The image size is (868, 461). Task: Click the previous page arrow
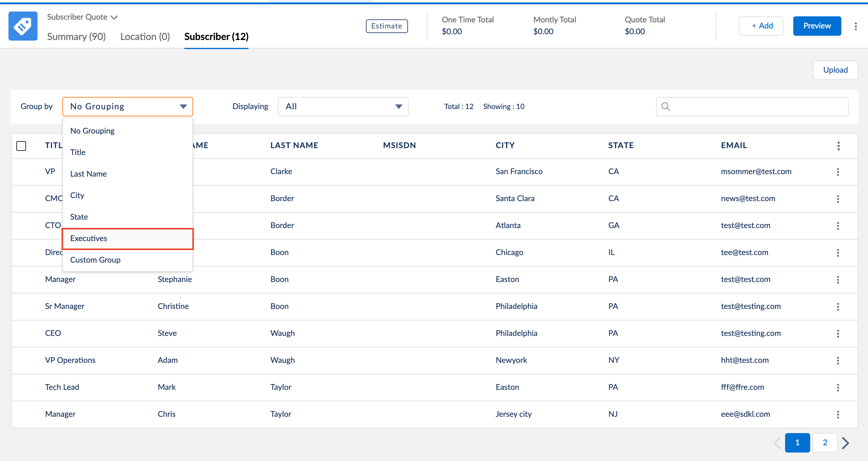point(777,443)
